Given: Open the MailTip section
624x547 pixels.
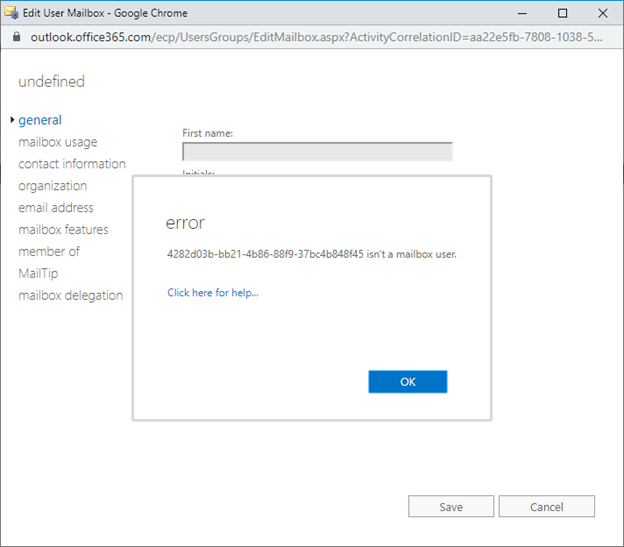Looking at the screenshot, I should click(38, 273).
